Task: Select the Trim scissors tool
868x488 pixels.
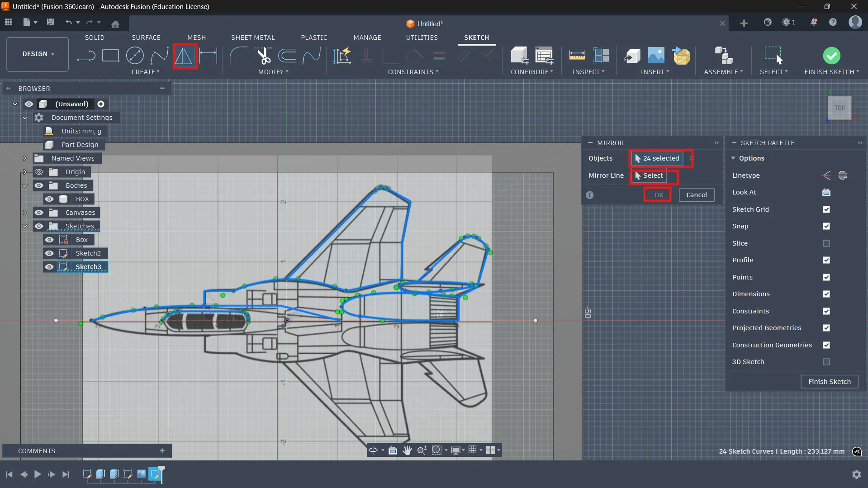Action: [264, 56]
